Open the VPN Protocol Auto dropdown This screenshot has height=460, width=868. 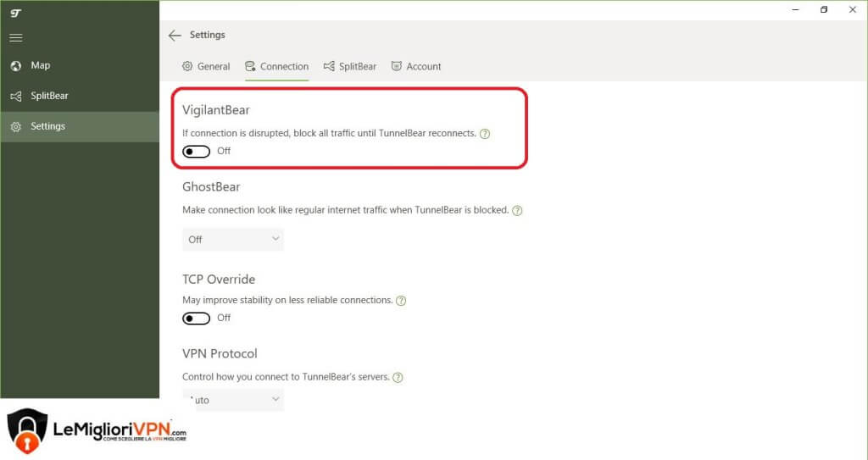click(x=233, y=400)
